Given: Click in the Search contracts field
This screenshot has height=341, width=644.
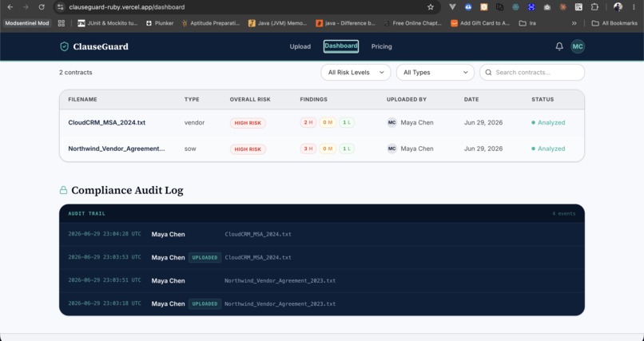Looking at the screenshot, I should [532, 72].
